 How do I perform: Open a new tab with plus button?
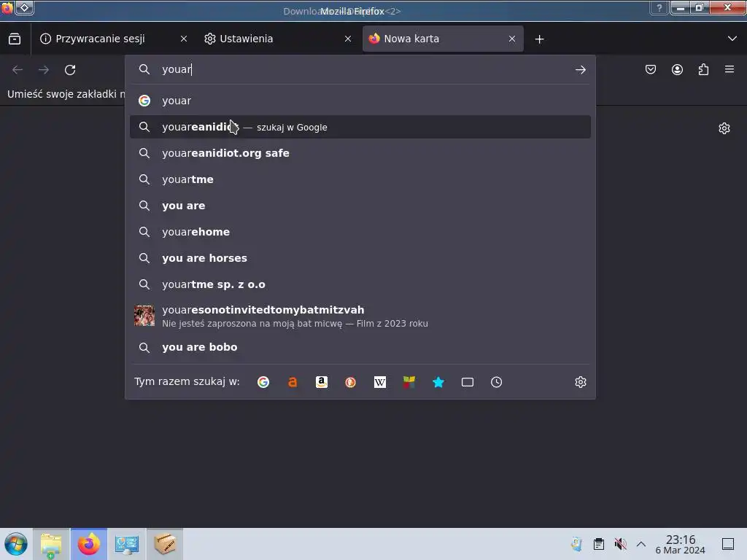[539, 39]
